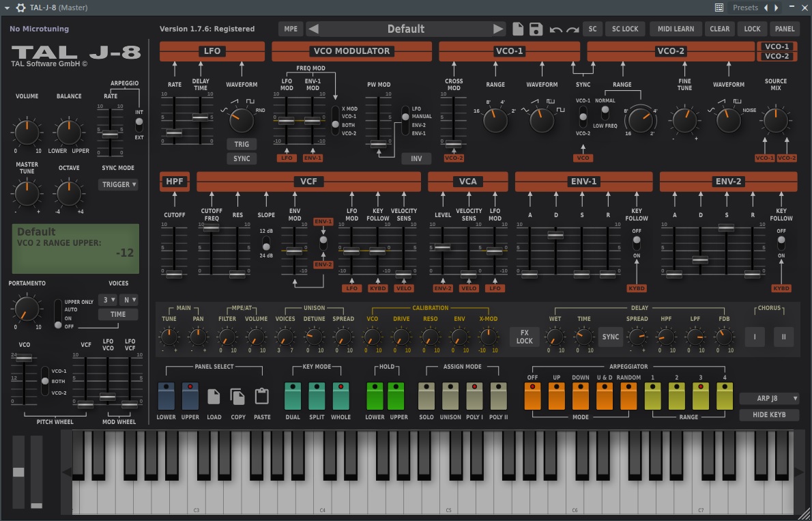Viewport: 812px width, 521px height.
Task: Click the HIDE KEYB button
Action: [769, 414]
